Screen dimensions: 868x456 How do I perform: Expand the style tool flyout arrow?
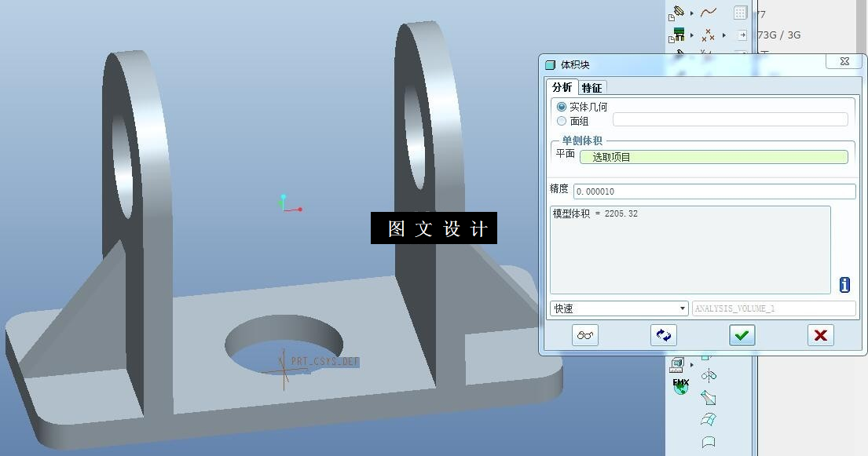pos(691,13)
